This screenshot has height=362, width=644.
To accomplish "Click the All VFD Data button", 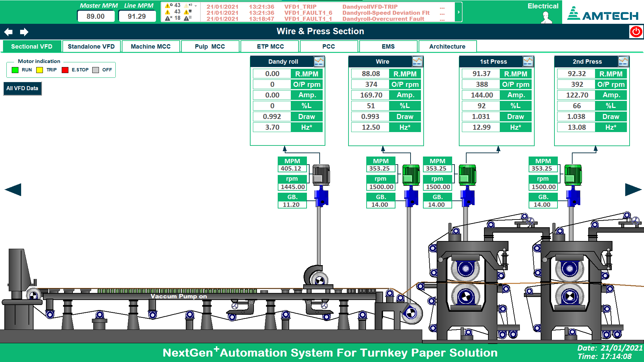I will point(22,88).
